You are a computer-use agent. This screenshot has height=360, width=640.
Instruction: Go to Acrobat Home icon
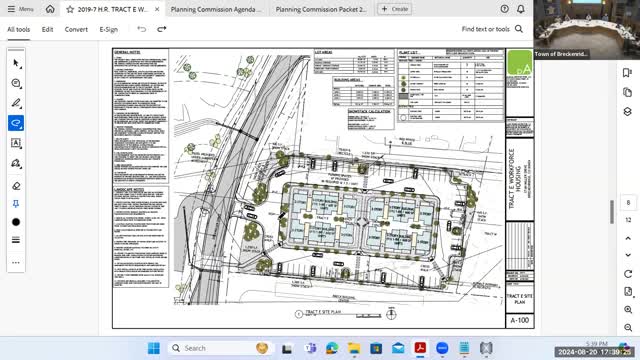[50, 9]
